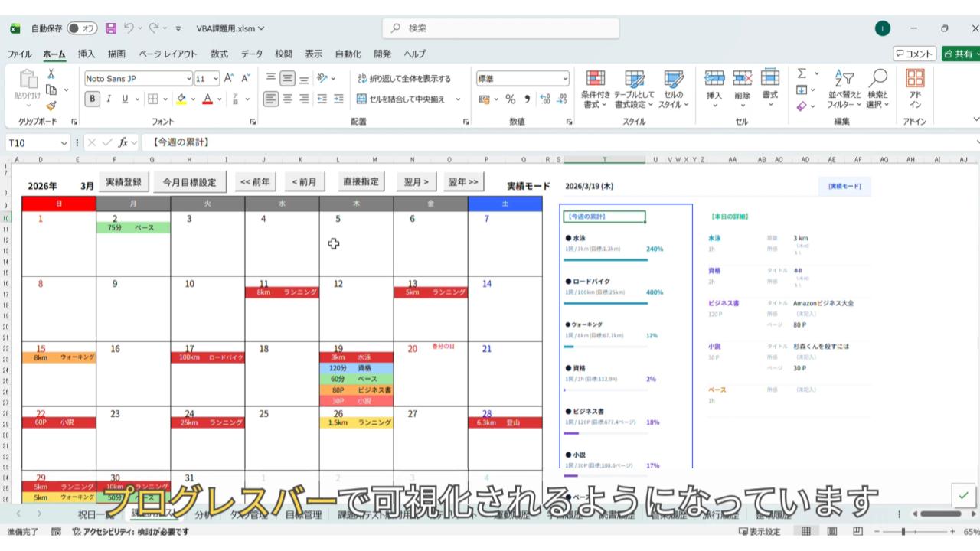This screenshot has height=551, width=980.
Task: Click the percent style icon
Action: coord(510,99)
